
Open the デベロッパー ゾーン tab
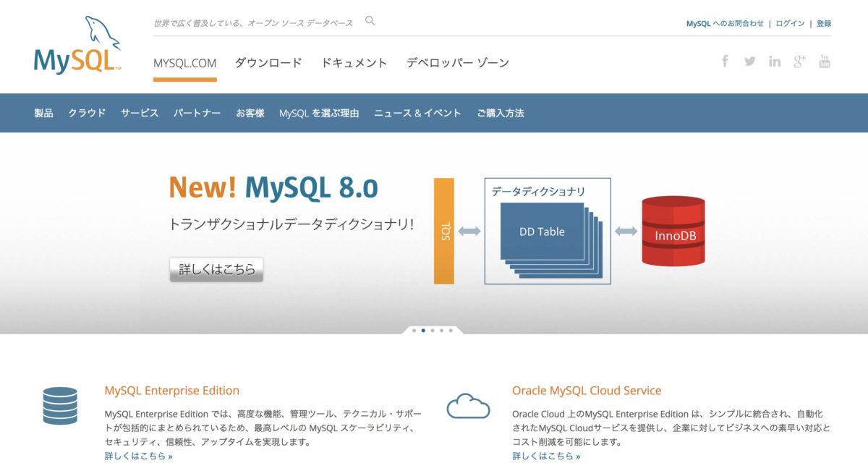pos(458,63)
